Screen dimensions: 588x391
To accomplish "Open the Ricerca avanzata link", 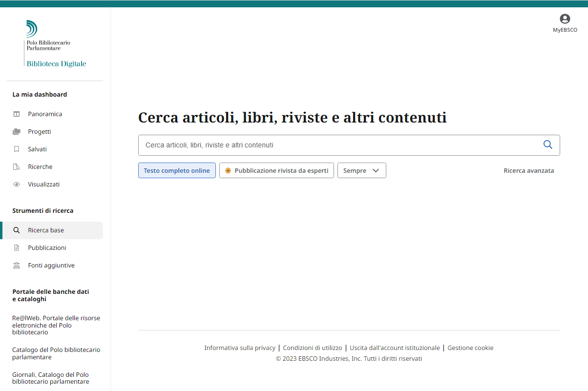I will tap(528, 171).
